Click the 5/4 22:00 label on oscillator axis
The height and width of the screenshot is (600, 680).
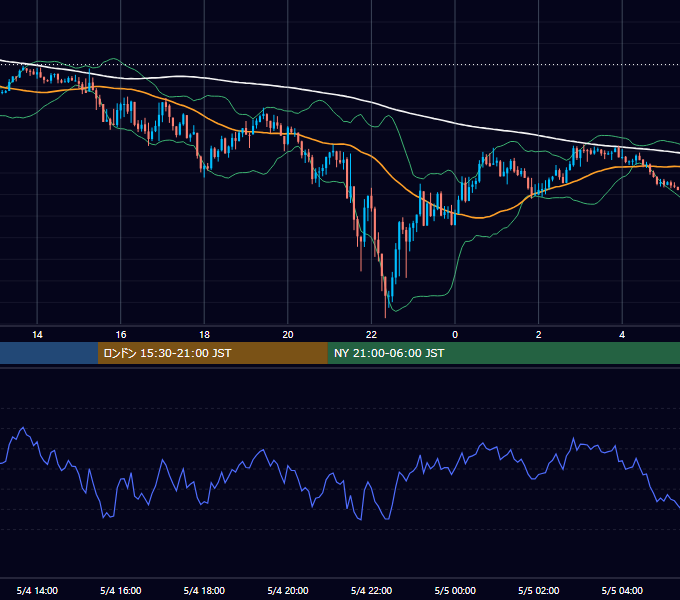click(371, 590)
